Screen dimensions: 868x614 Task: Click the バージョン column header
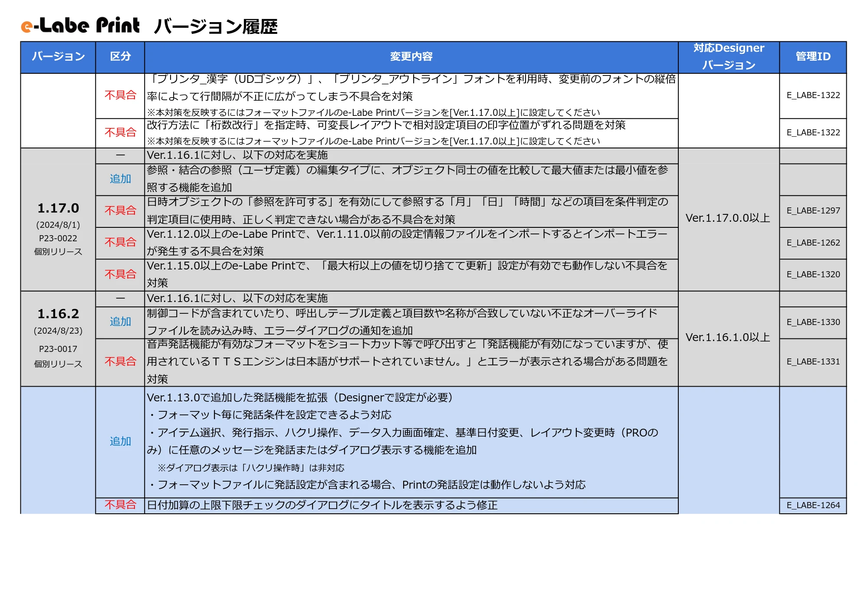(x=58, y=57)
